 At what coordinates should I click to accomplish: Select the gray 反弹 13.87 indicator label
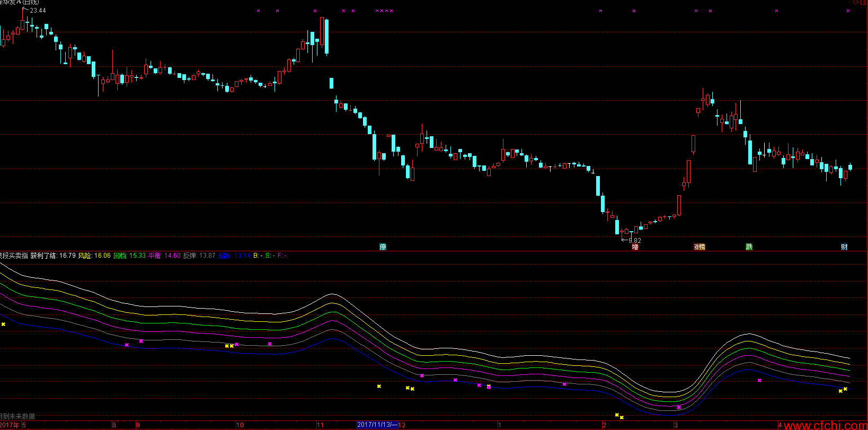tap(199, 256)
